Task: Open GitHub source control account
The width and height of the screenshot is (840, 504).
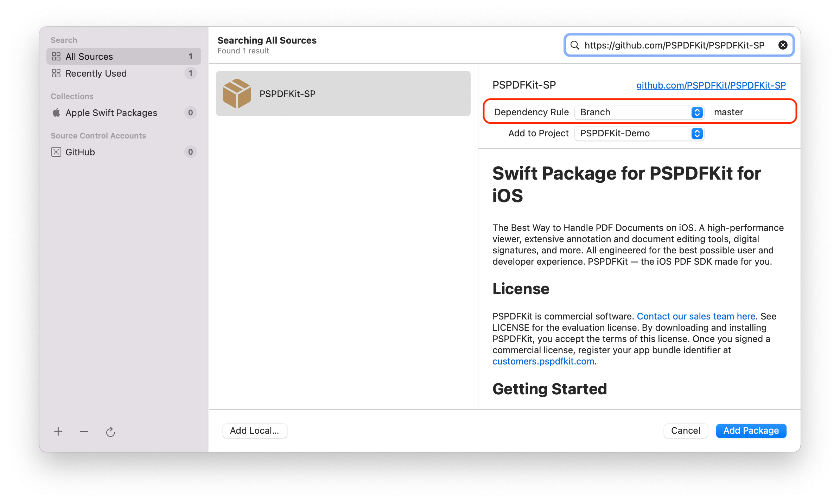Action: pyautogui.click(x=123, y=152)
